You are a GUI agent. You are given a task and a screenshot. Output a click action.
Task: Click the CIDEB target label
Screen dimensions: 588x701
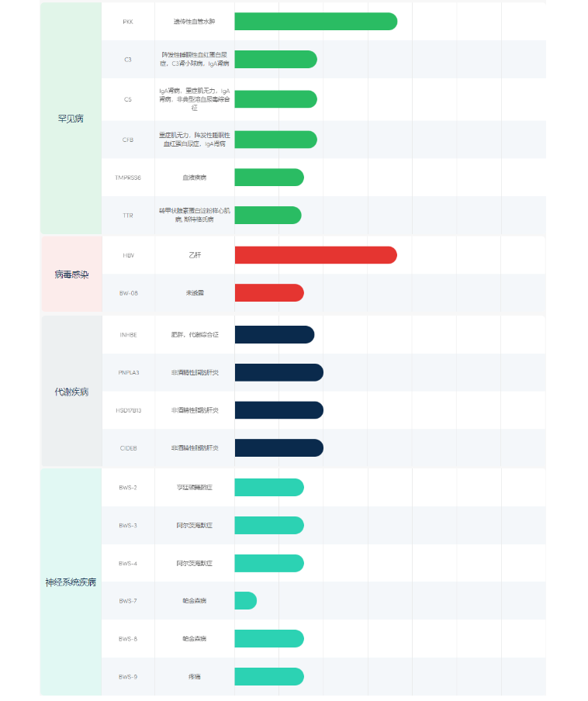click(128, 448)
